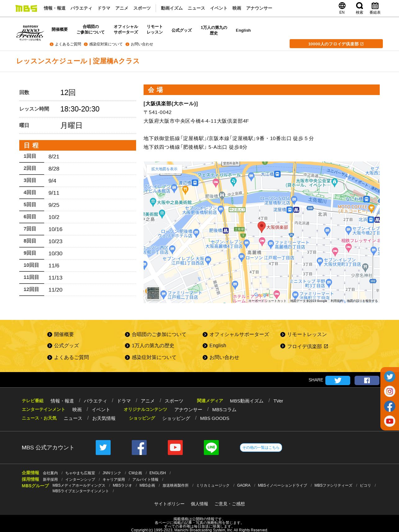This screenshot has width=399, height=532.
Task: Open MBS official Facebook account icon
Action: (139, 448)
